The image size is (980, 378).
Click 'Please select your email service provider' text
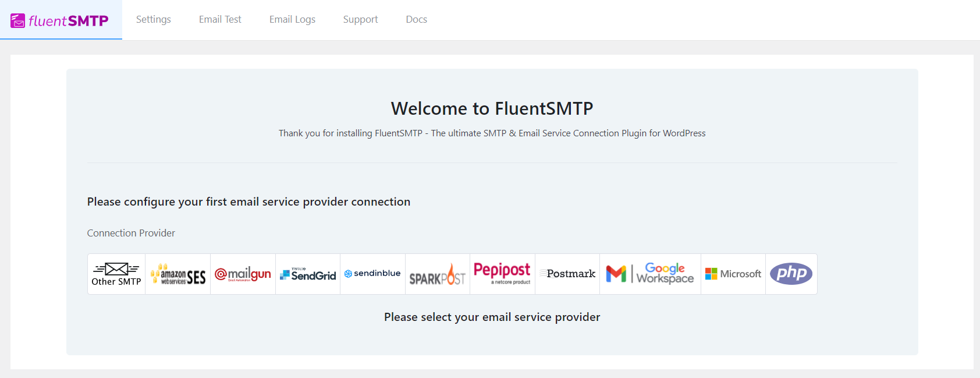click(x=492, y=317)
